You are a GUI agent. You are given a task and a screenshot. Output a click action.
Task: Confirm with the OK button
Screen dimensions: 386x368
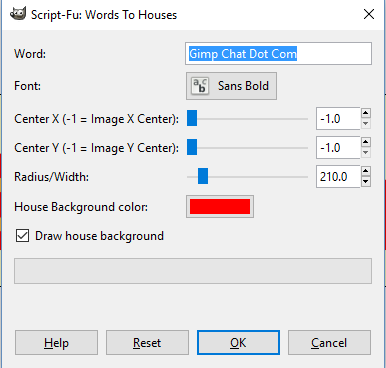(x=238, y=343)
